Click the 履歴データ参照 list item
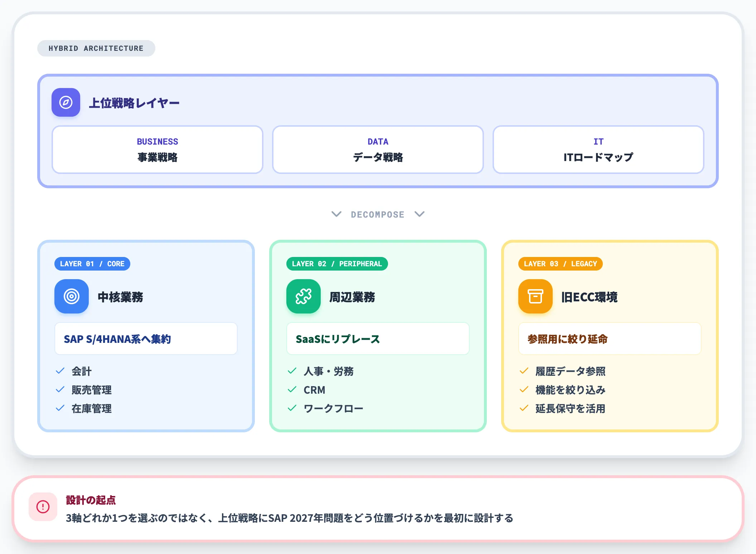 (x=571, y=371)
